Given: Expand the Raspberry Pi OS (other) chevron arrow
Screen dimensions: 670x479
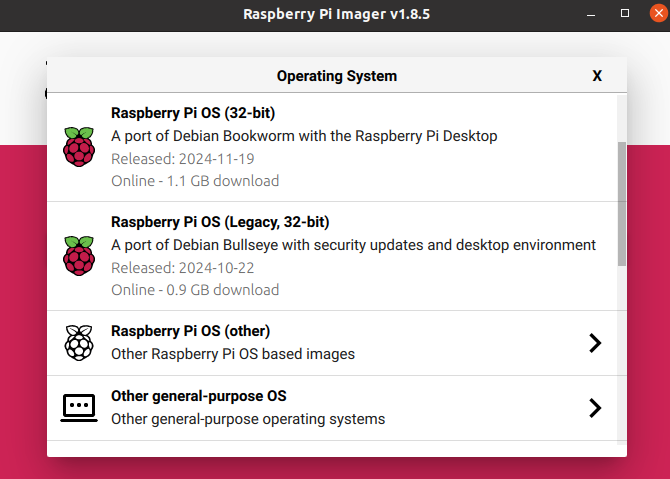Looking at the screenshot, I should 595,343.
